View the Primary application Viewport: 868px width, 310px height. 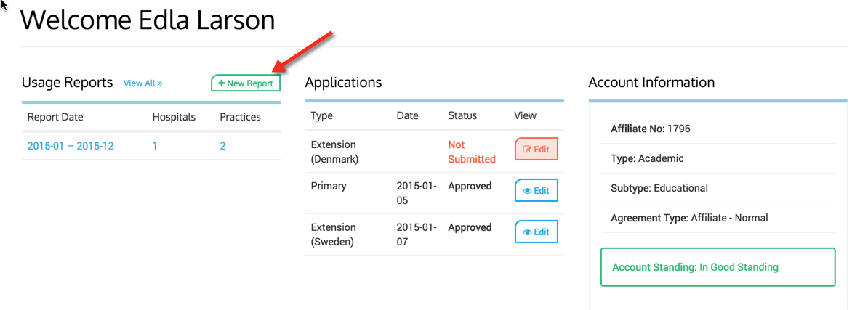(x=536, y=190)
